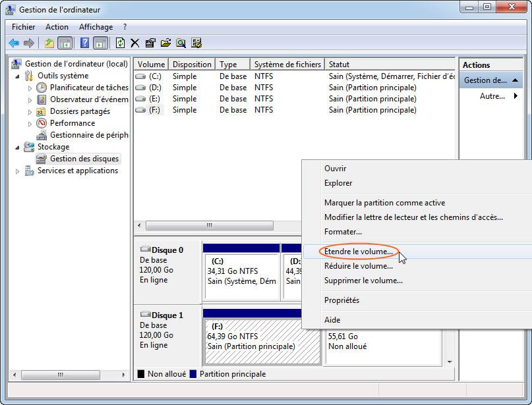
Task: Toggle the console tree pane icon
Action: coord(65,43)
